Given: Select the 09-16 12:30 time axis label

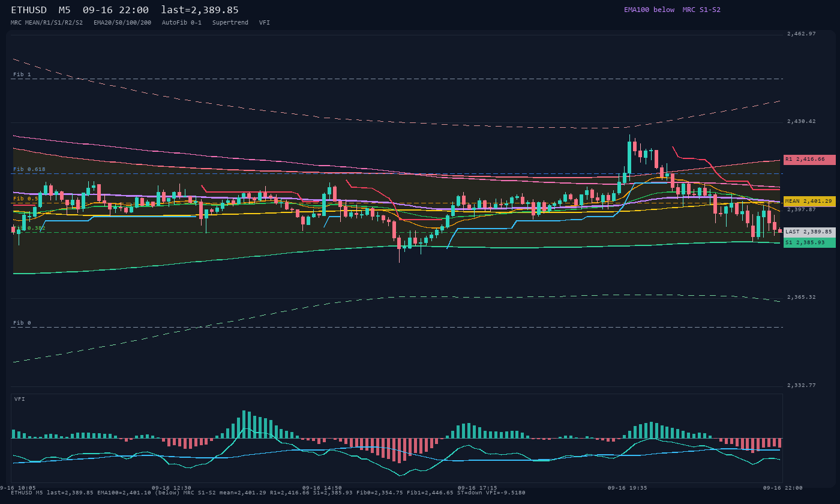Looking at the screenshot, I should pyautogui.click(x=172, y=488).
